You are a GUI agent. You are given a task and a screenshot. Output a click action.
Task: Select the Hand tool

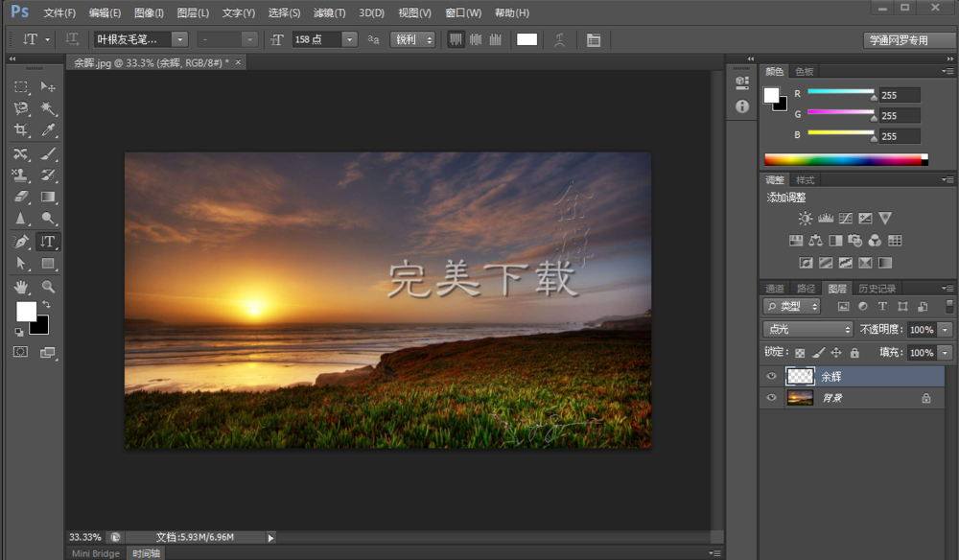(21, 287)
